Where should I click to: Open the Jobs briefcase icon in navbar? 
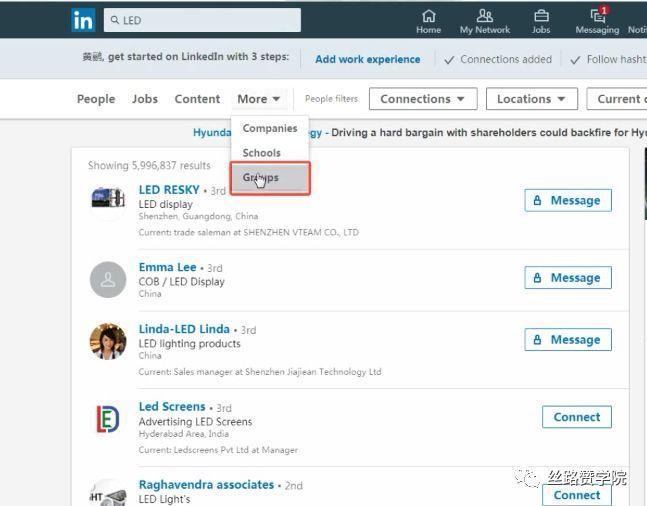pyautogui.click(x=541, y=21)
